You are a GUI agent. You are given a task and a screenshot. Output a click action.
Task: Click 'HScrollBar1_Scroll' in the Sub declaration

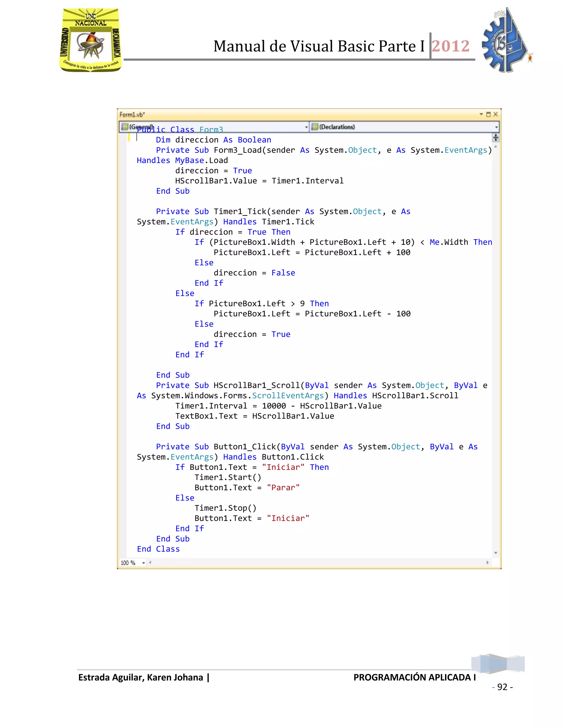[x=257, y=385]
